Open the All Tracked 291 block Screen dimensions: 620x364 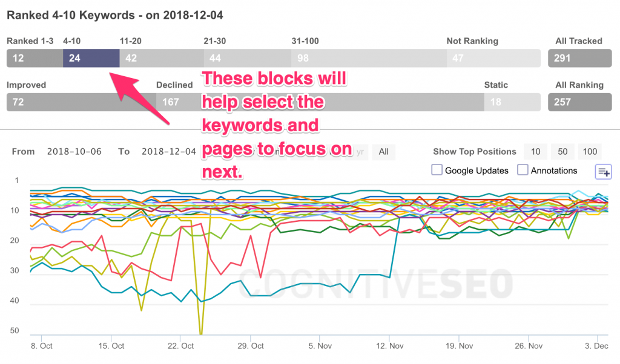[579, 58]
